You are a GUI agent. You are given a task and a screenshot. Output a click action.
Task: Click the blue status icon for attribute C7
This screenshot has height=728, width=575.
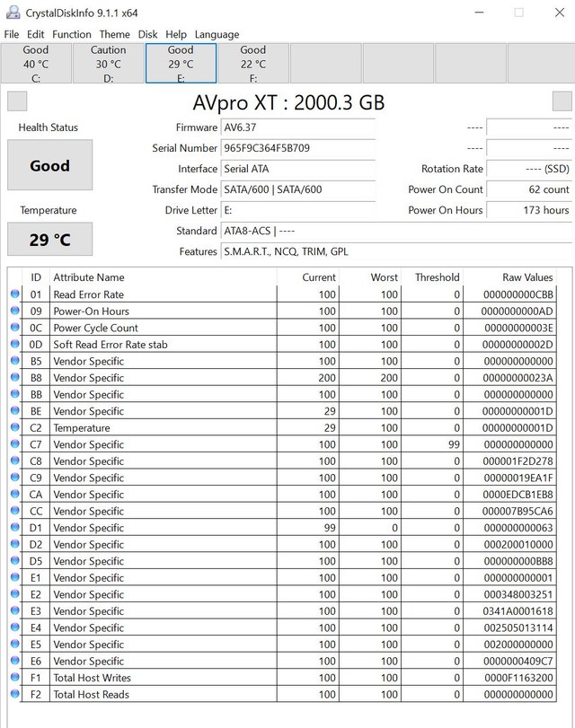tap(15, 443)
